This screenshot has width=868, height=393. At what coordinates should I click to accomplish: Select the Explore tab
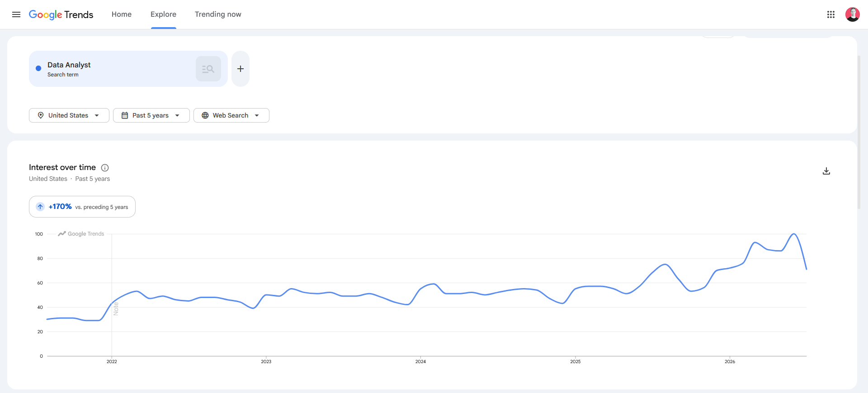click(x=164, y=14)
